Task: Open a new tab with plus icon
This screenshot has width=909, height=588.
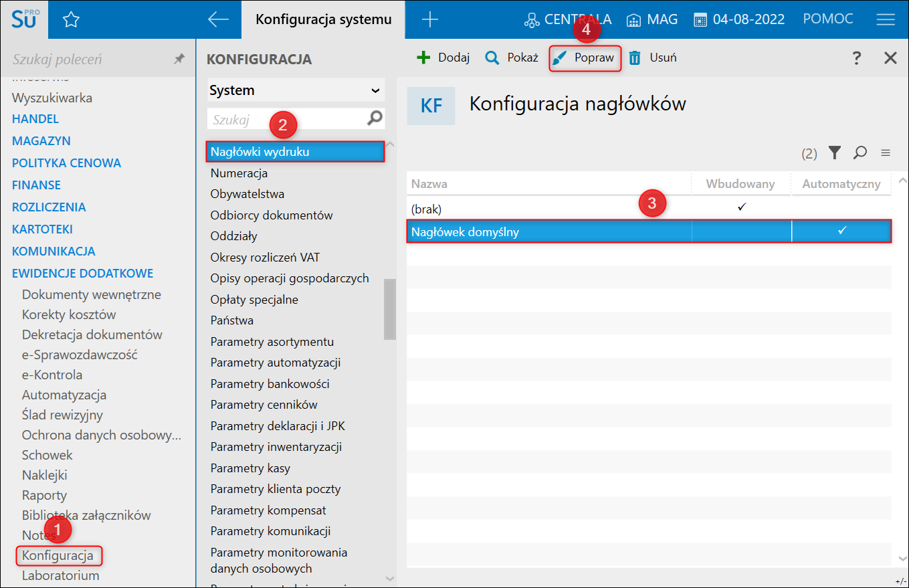Action: (430, 19)
